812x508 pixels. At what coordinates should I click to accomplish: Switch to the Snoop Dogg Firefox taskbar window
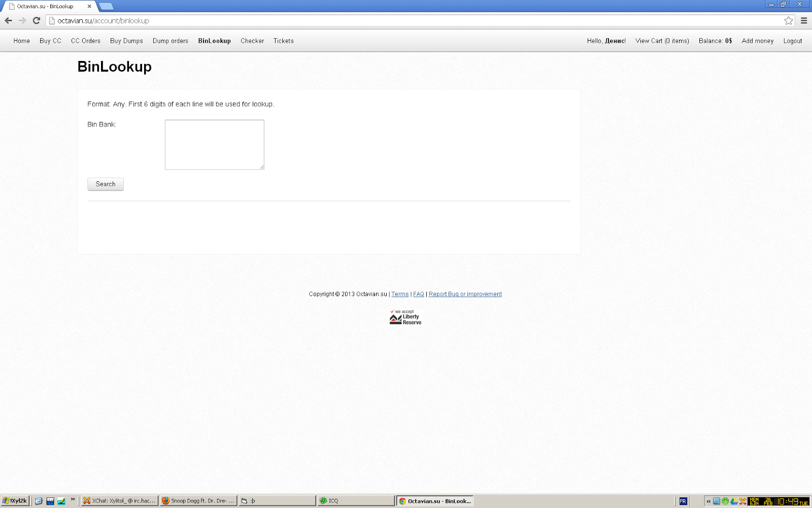(198, 501)
